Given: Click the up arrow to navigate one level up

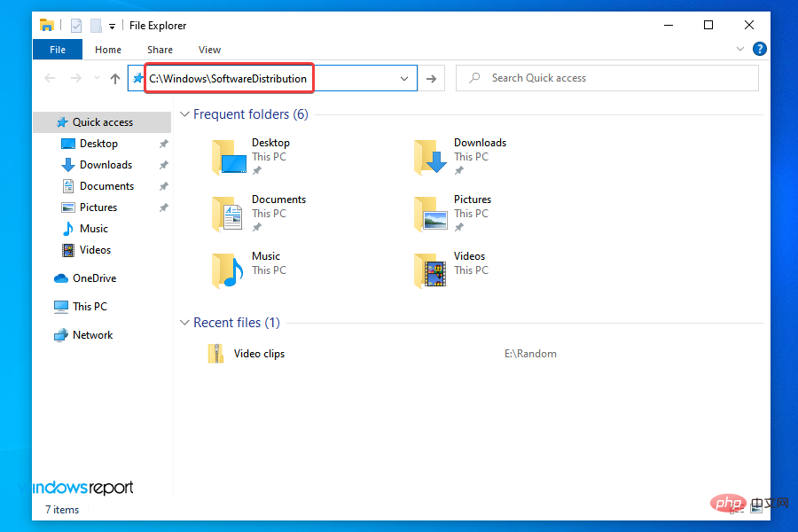Looking at the screenshot, I should (x=115, y=78).
